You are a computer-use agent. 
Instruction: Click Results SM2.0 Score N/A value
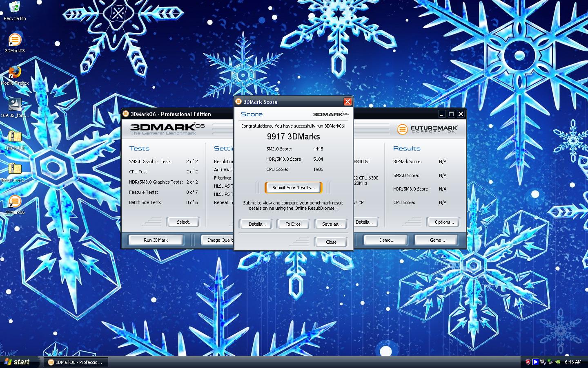(x=443, y=175)
